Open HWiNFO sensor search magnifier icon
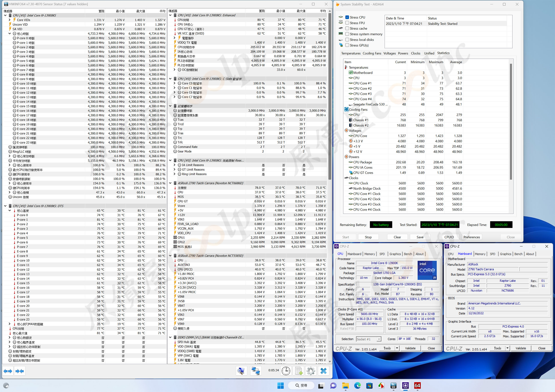The image size is (555, 392). [x=241, y=371]
